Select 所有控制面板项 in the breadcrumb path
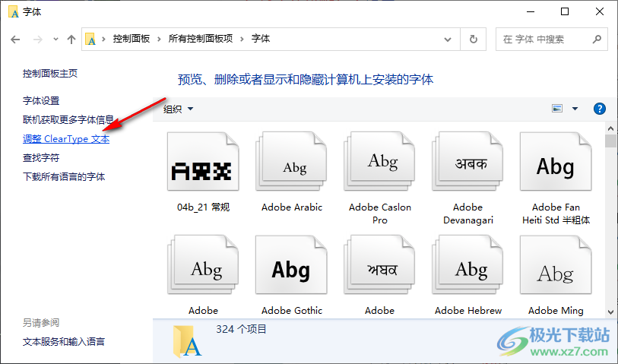The height and width of the screenshot is (364, 618). click(201, 39)
